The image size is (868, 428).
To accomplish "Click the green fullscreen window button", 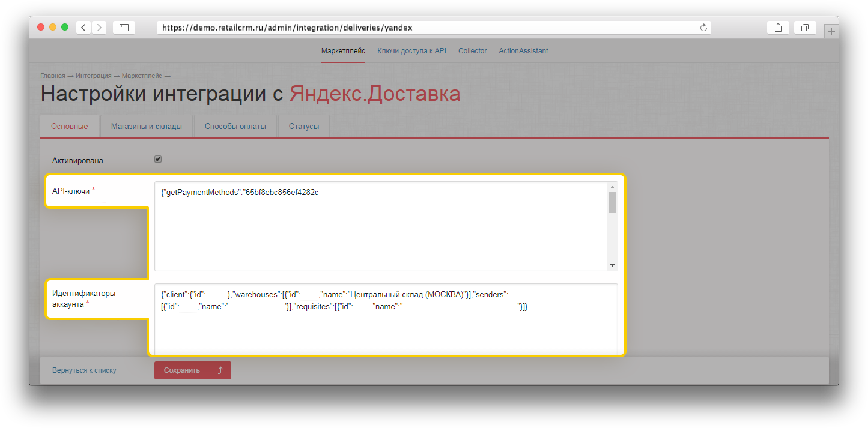I will point(65,27).
